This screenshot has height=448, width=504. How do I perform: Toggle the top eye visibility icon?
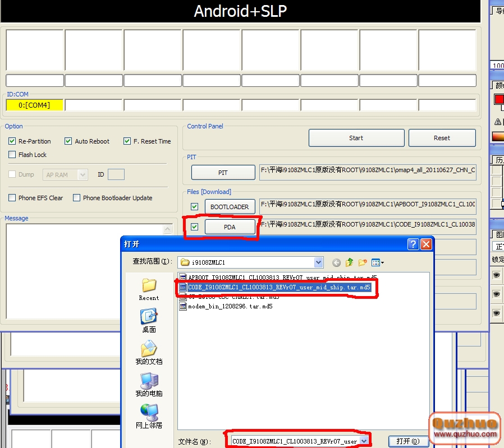pyautogui.click(x=496, y=275)
